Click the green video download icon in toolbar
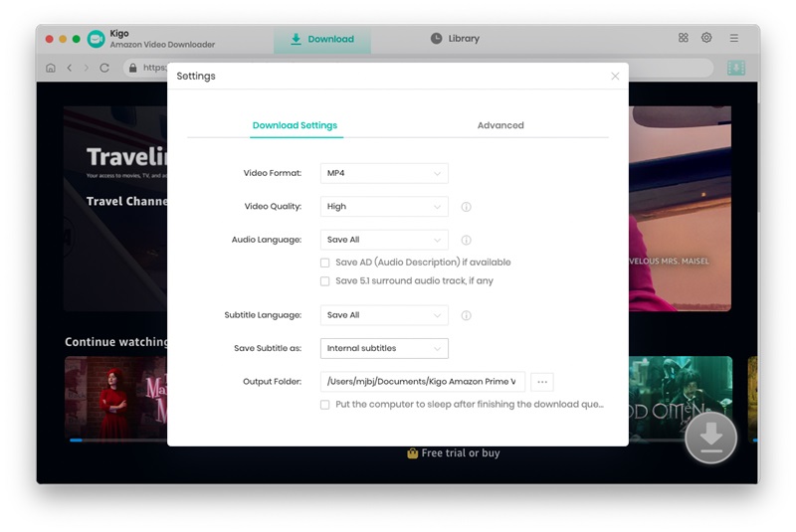 pyautogui.click(x=735, y=68)
